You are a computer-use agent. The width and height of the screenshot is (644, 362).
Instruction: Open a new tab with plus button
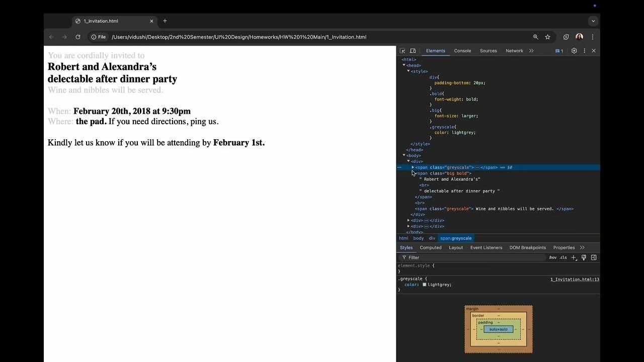tap(165, 21)
